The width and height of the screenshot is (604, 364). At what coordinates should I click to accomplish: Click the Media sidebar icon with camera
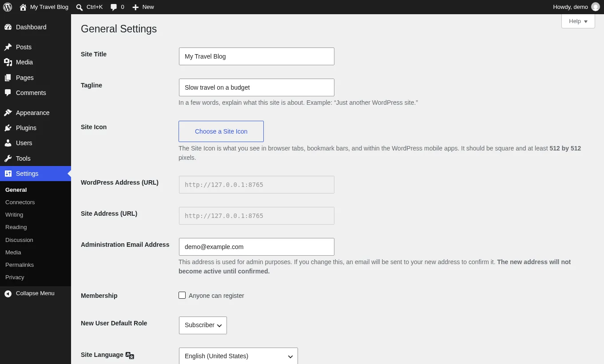[8, 62]
